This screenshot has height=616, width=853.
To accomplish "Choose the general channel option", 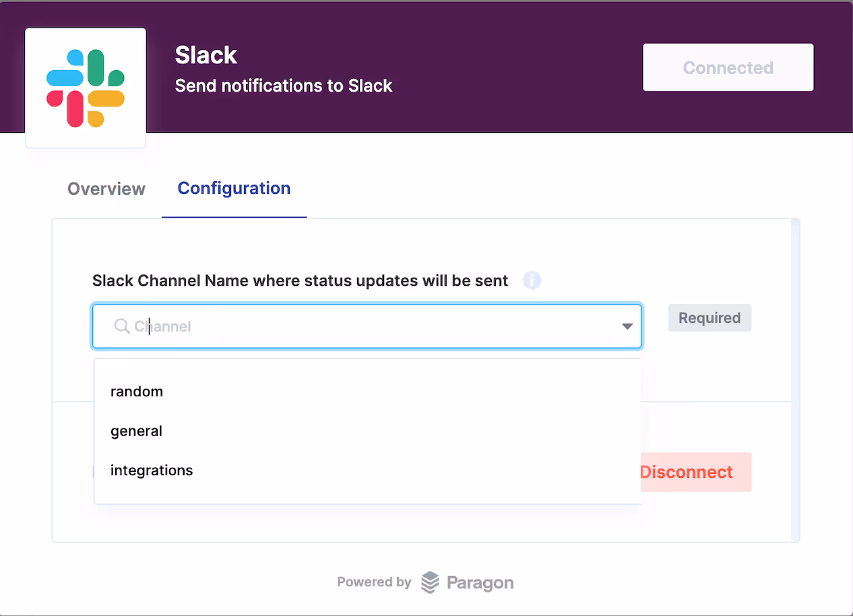I will click(x=137, y=431).
